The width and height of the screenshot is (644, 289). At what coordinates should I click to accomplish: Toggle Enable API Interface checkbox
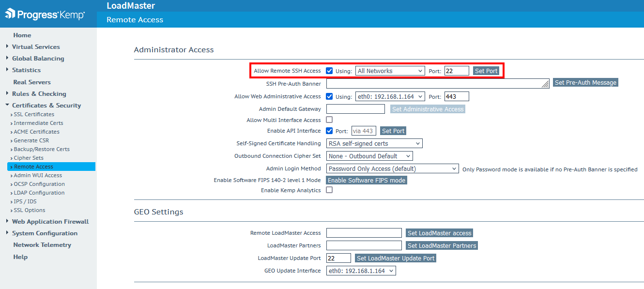(x=329, y=131)
